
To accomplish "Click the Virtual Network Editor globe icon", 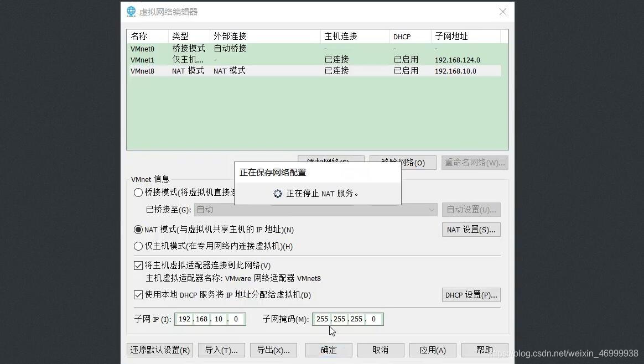I will point(131,12).
